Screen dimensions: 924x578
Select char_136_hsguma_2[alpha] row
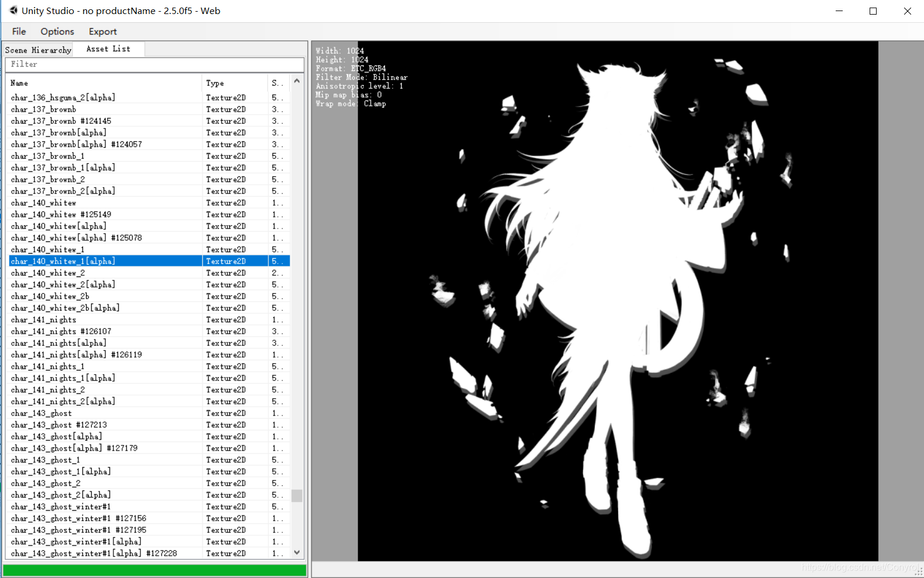149,98
